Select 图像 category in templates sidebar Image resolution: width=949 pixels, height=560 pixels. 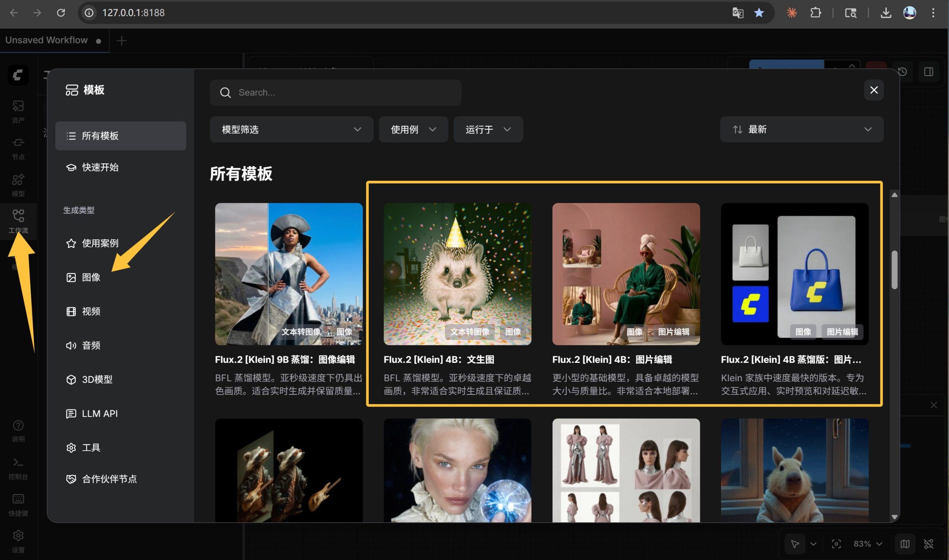coord(91,277)
